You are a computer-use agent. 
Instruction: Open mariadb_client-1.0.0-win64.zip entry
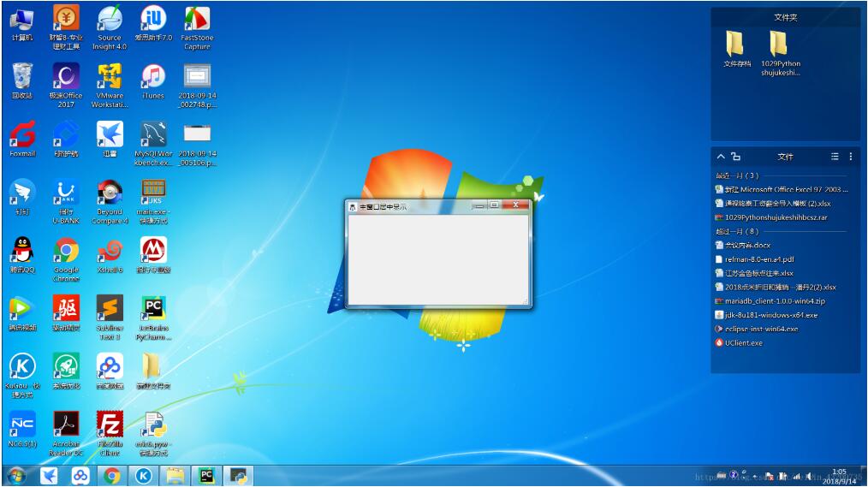[x=770, y=301]
